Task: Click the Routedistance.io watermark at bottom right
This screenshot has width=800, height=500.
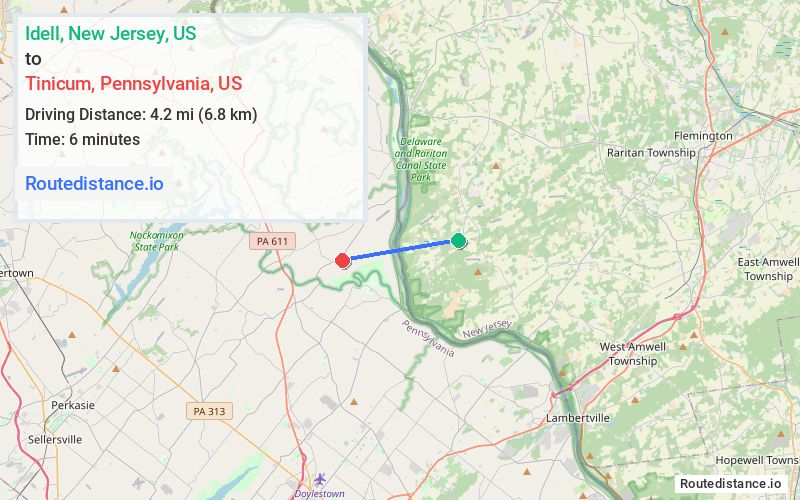Action: click(731, 484)
